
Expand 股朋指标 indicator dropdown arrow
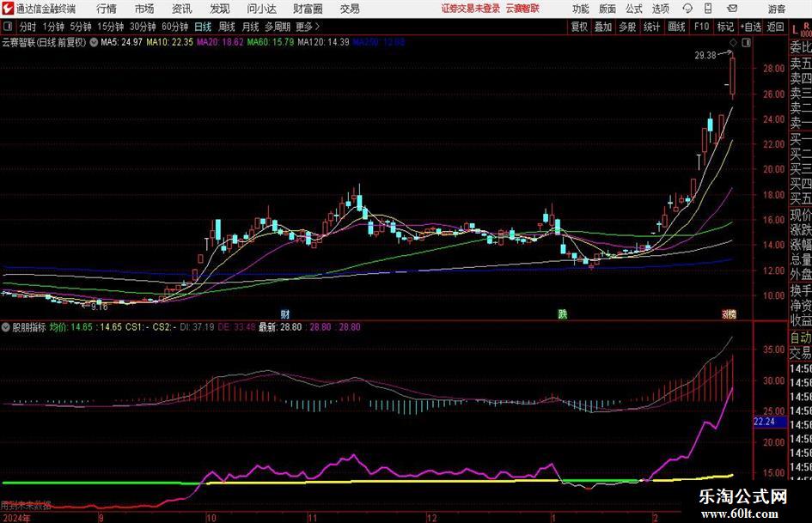tap(6, 327)
